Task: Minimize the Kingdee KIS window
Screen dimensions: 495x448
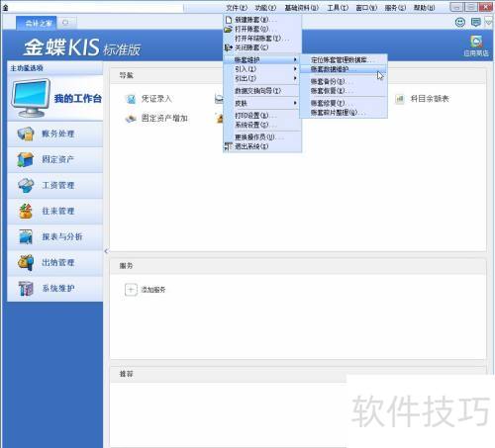Action: tap(456, 7)
